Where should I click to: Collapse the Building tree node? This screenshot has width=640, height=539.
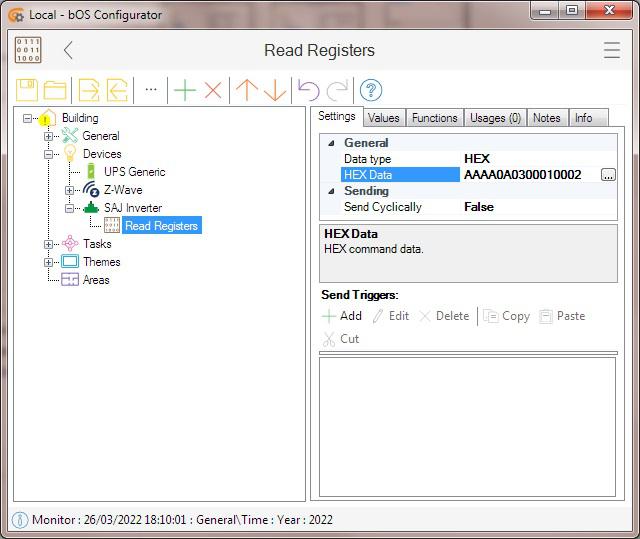28,118
